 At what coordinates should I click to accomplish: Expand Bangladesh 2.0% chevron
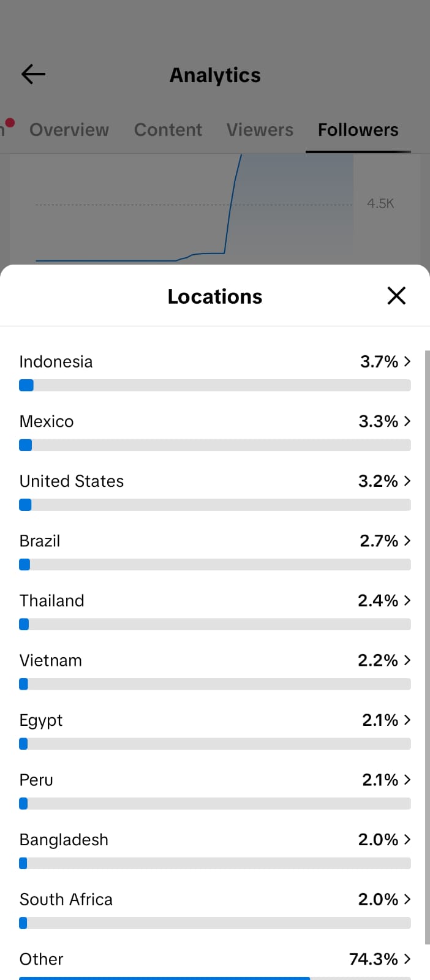407,840
